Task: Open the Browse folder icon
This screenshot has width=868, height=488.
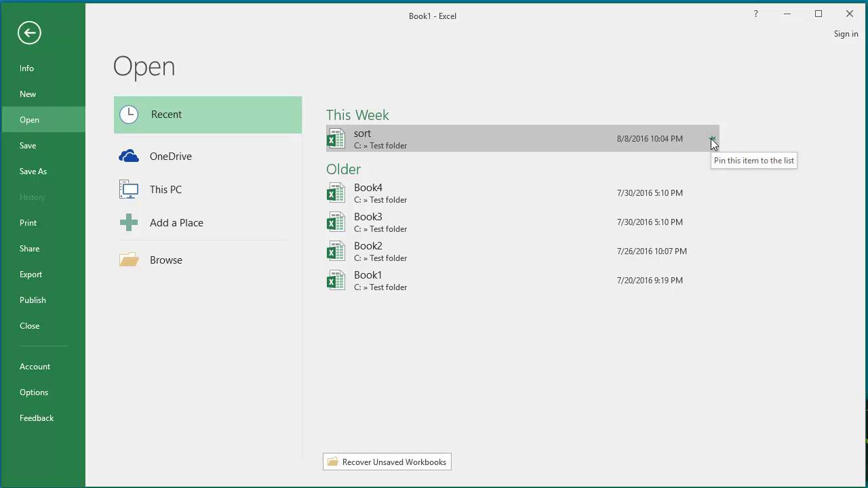Action: [129, 260]
